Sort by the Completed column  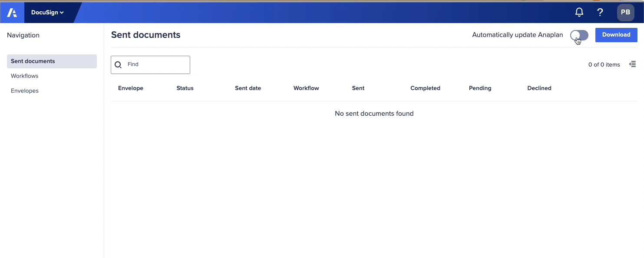coord(425,88)
